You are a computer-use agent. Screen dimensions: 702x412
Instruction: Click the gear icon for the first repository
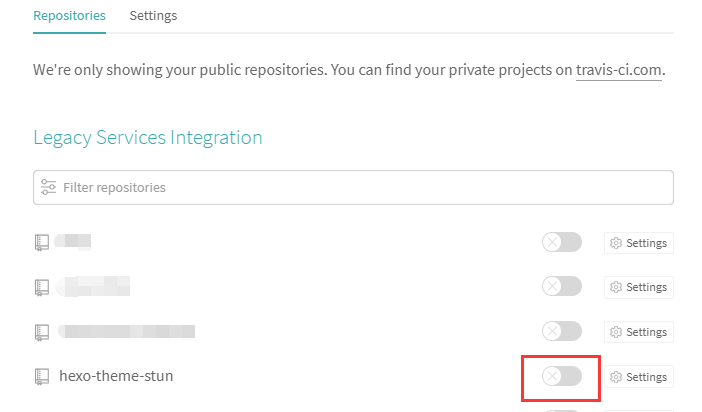tap(616, 243)
